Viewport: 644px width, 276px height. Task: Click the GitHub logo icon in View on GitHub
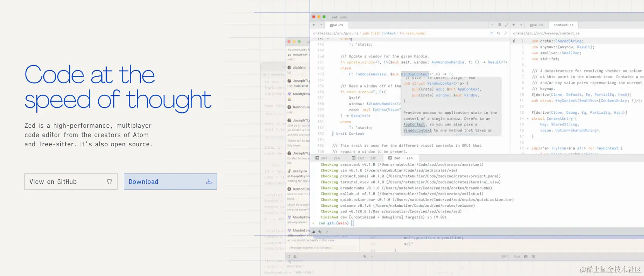[109, 182]
